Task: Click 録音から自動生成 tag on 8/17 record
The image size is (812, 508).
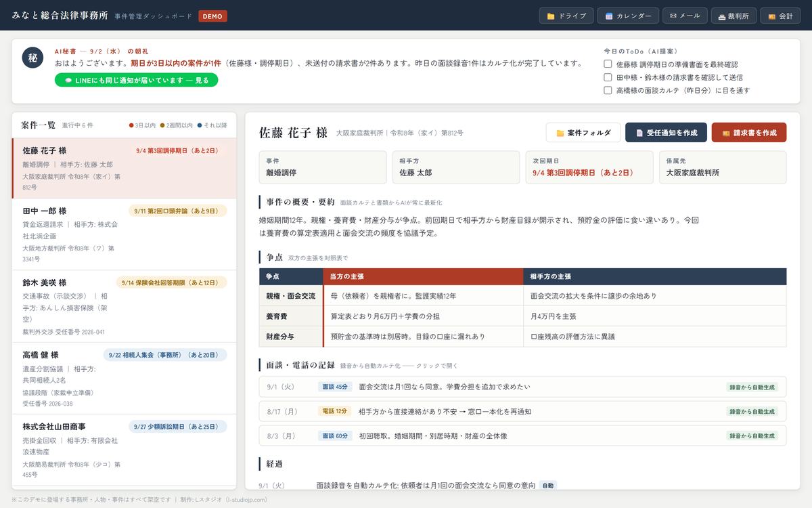Action: tap(752, 412)
